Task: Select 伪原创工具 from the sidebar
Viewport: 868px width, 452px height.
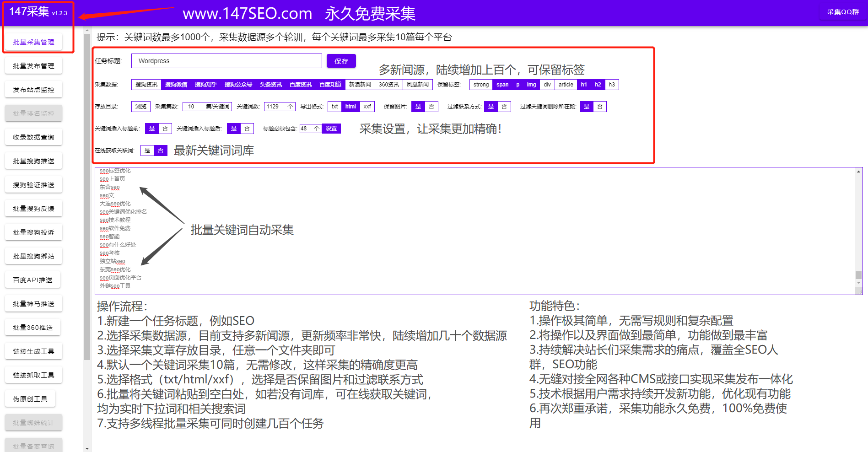Action: (30, 398)
